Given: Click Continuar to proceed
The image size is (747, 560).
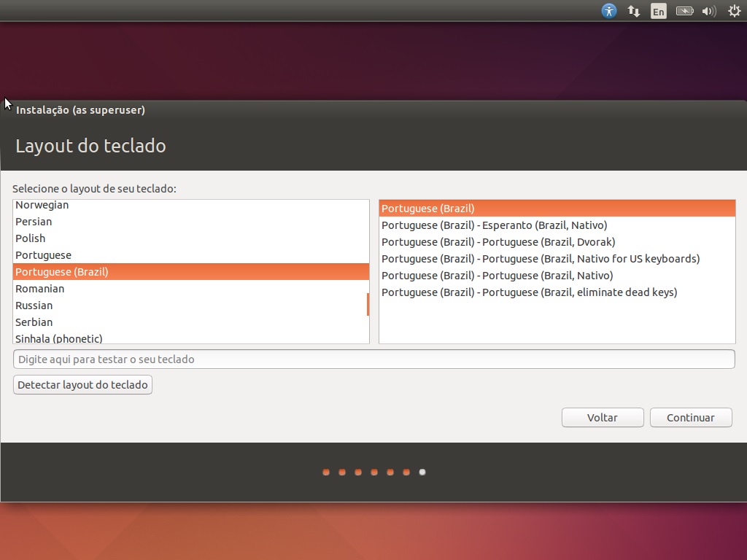Looking at the screenshot, I should pyautogui.click(x=691, y=418).
